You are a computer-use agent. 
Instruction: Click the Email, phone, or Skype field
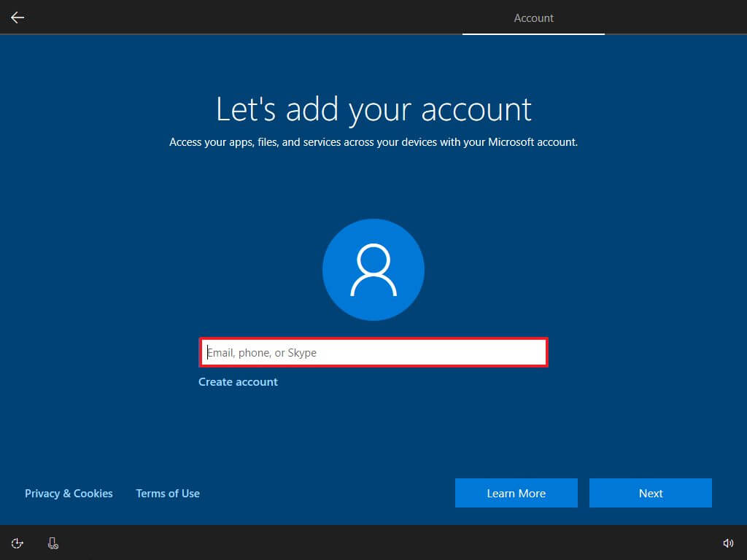[373, 352]
